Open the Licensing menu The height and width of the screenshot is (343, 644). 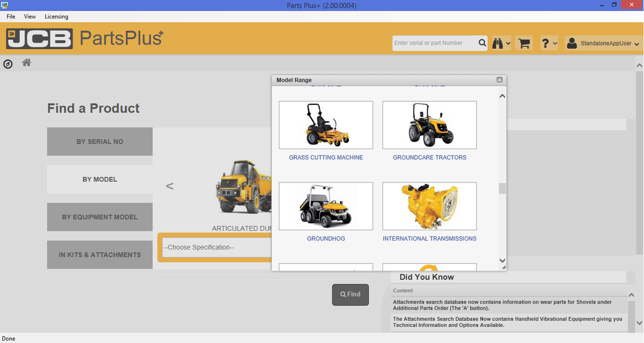(x=56, y=17)
